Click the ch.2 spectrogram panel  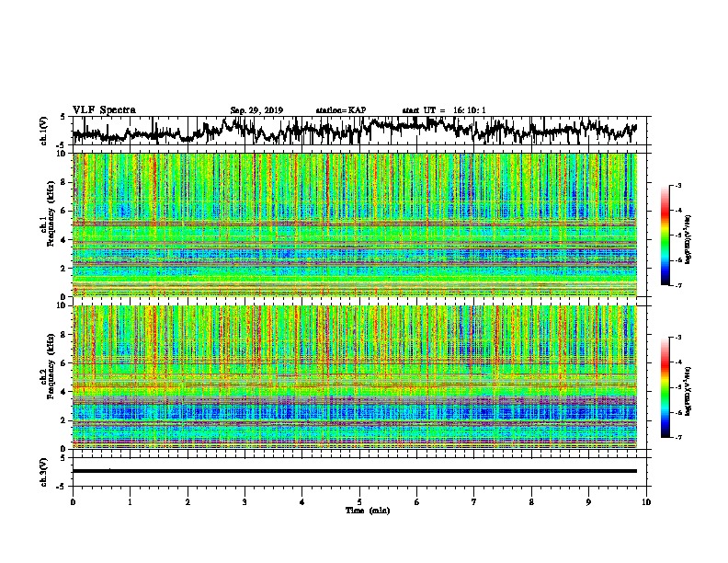coord(355,377)
